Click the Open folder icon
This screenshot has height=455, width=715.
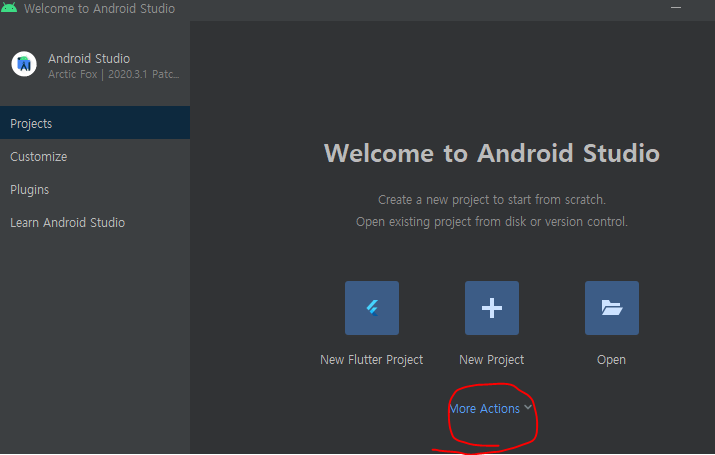[611, 308]
